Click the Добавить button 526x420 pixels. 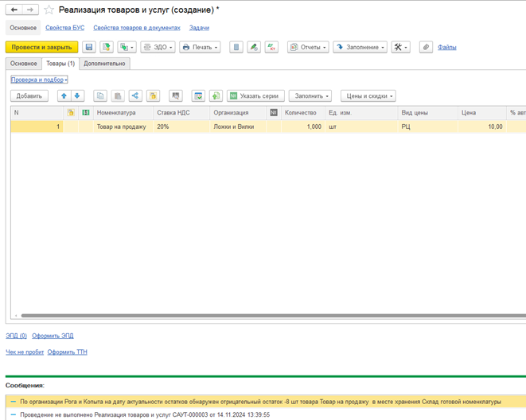click(x=29, y=96)
